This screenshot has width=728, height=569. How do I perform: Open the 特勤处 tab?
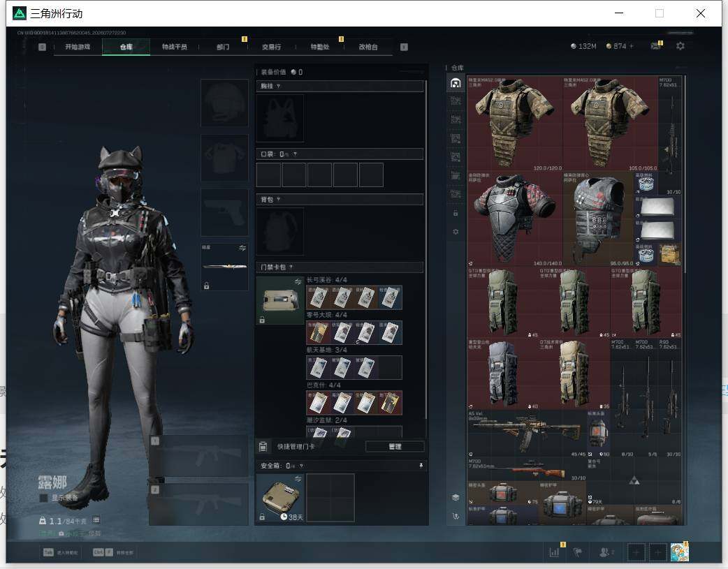tap(320, 47)
